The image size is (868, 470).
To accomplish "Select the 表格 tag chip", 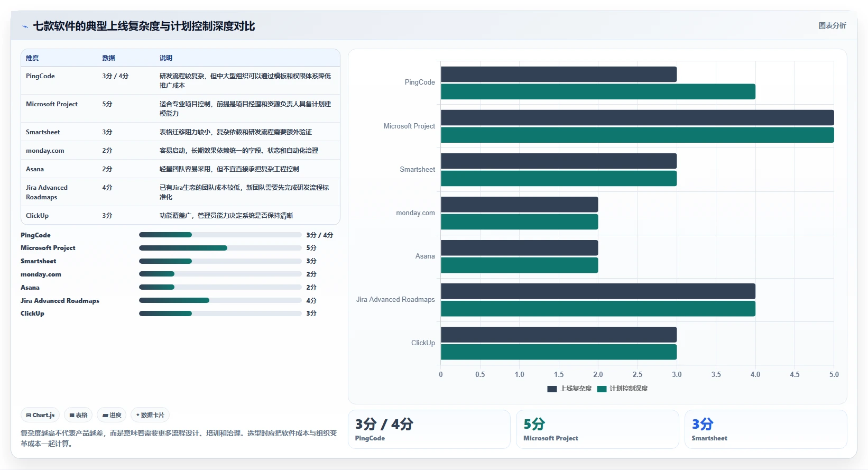I will [x=78, y=415].
